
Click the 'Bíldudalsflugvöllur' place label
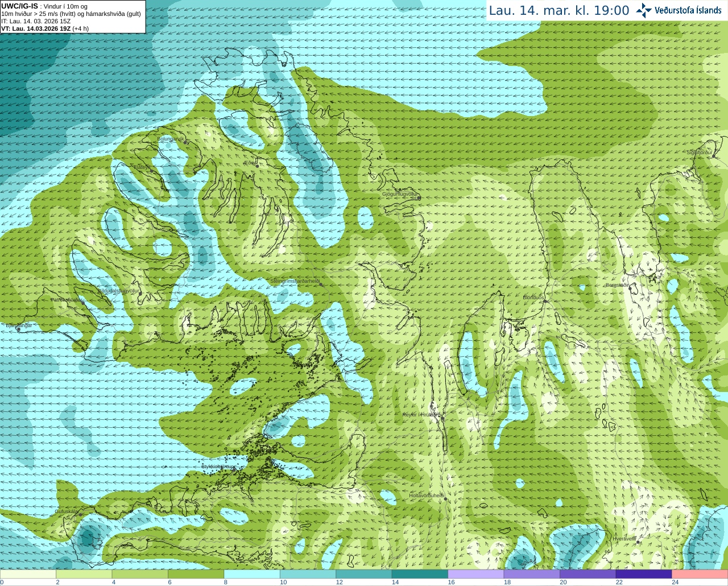tap(119, 290)
